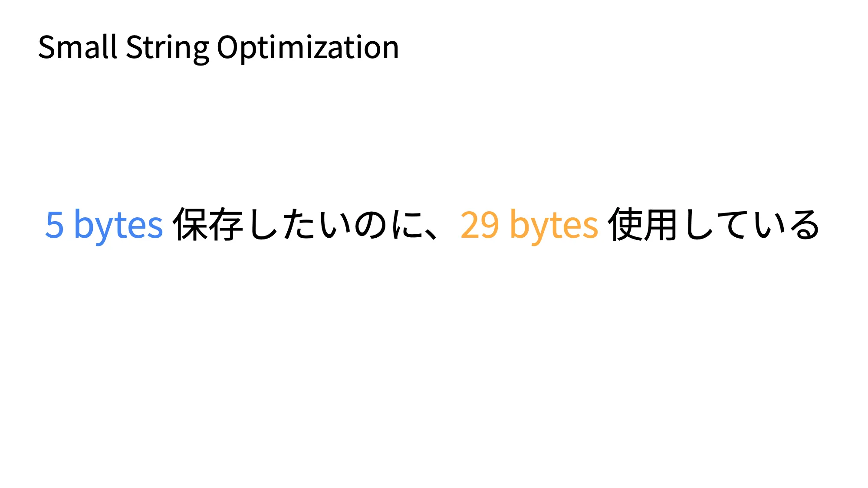868x488 pixels.
Task: Select the word String in title
Action: click(x=168, y=49)
